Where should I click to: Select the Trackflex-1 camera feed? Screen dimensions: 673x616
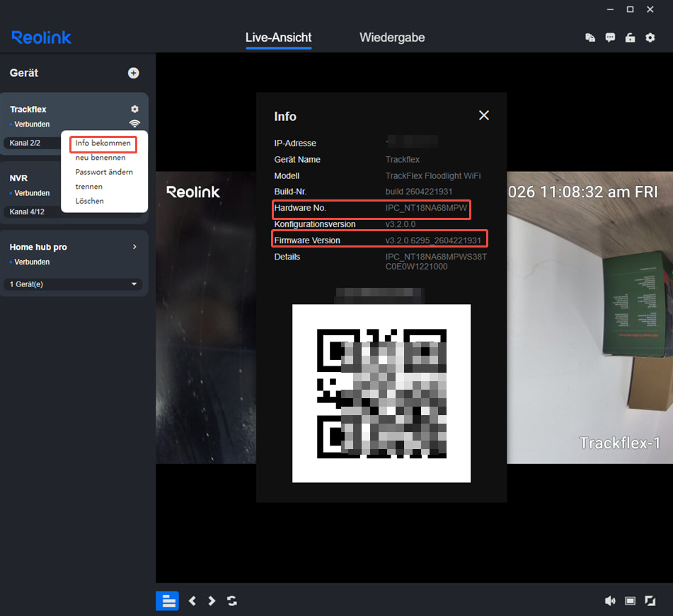589,318
